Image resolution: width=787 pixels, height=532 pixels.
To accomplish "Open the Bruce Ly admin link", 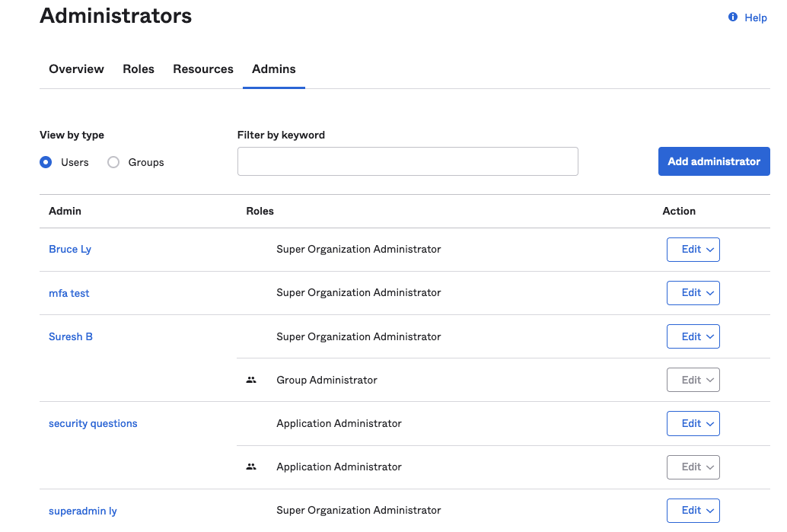I will click(x=70, y=250).
